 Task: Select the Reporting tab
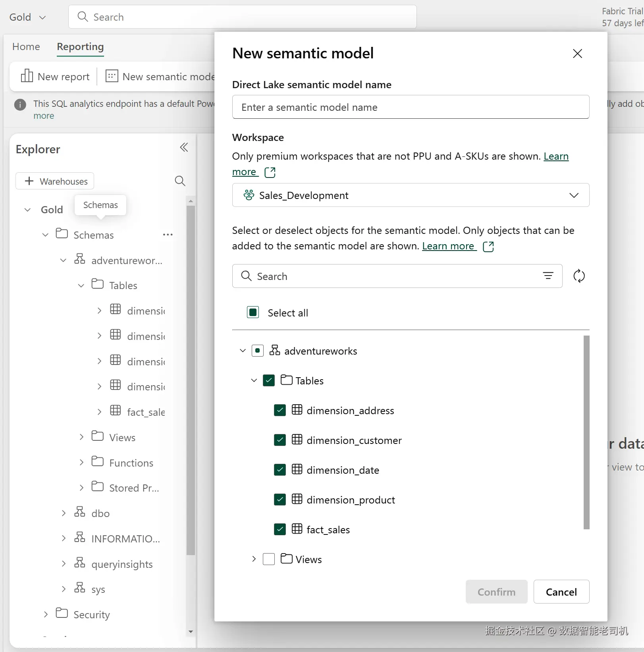(x=80, y=47)
